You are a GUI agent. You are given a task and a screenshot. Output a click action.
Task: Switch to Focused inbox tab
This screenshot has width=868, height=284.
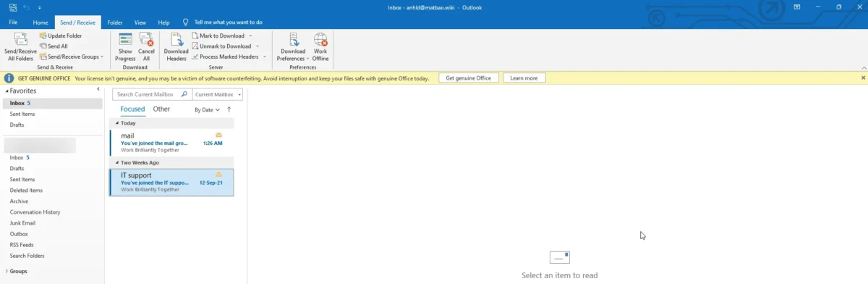[x=132, y=109]
